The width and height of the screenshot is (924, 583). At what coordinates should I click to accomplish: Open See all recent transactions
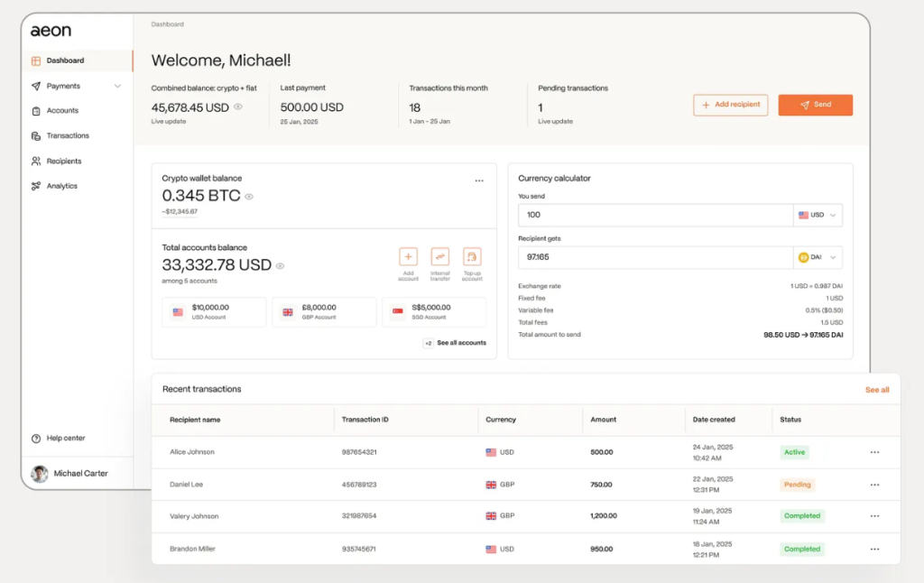pos(877,389)
